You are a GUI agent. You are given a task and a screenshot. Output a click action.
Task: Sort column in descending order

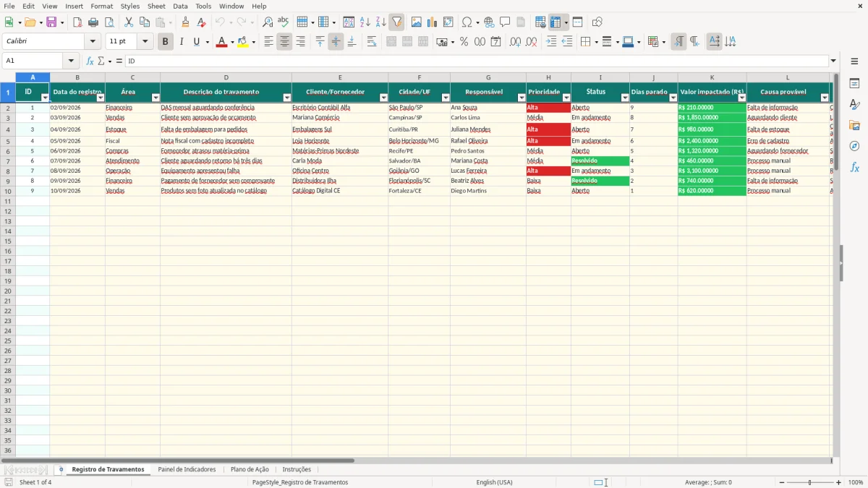click(x=380, y=22)
